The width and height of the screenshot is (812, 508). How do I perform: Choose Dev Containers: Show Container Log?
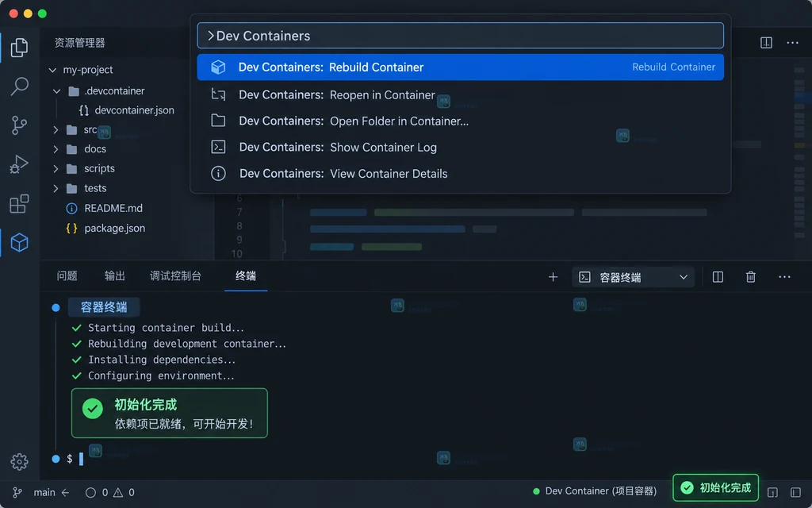[x=461, y=147]
